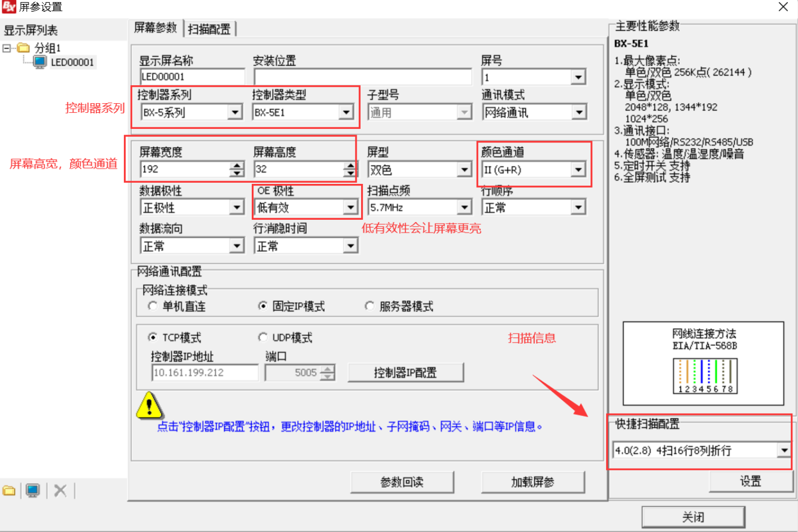This screenshot has height=532, width=798.
Task: Click the EIA/TIA-568B network cable wiring diagram
Action: [x=705, y=376]
